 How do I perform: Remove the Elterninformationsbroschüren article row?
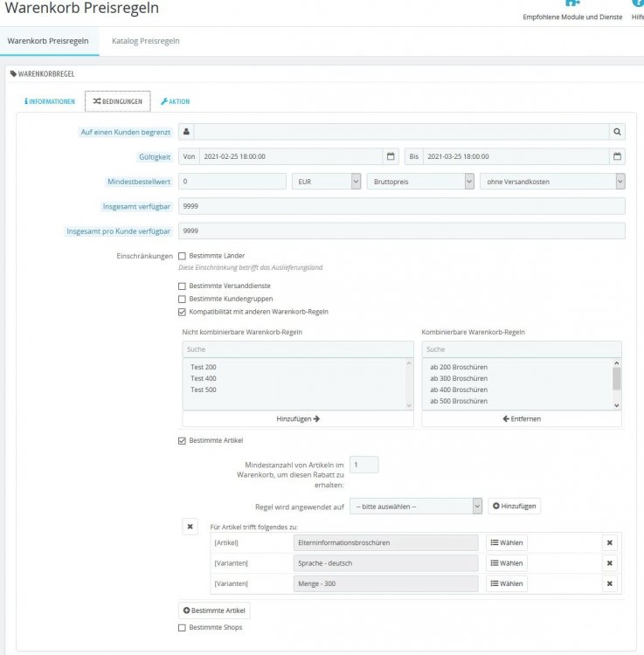click(610, 542)
